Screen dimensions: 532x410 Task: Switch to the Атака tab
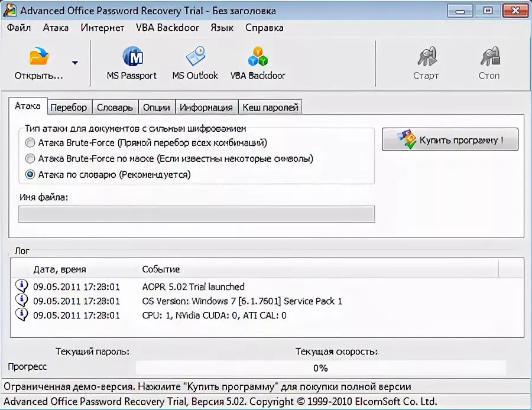click(27, 106)
